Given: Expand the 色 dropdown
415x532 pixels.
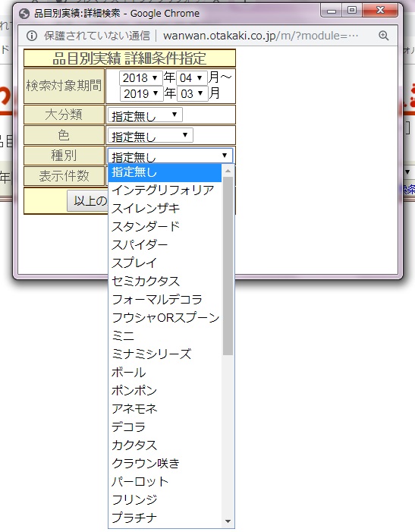Looking at the screenshot, I should 150,135.
